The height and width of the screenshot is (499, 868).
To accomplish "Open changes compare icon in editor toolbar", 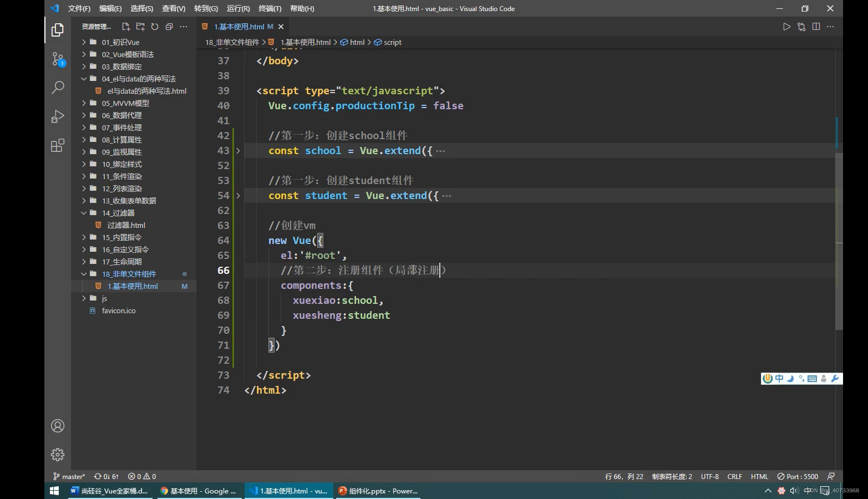I will tap(801, 27).
